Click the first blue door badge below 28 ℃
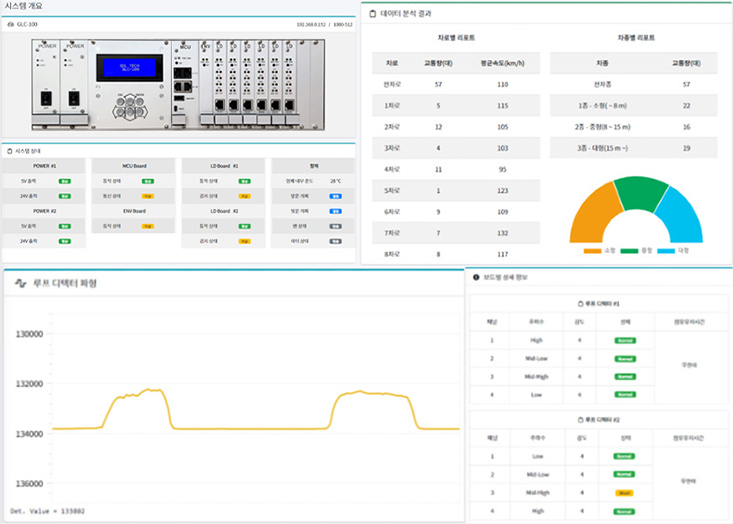This screenshot has width=733, height=524. pos(336,196)
